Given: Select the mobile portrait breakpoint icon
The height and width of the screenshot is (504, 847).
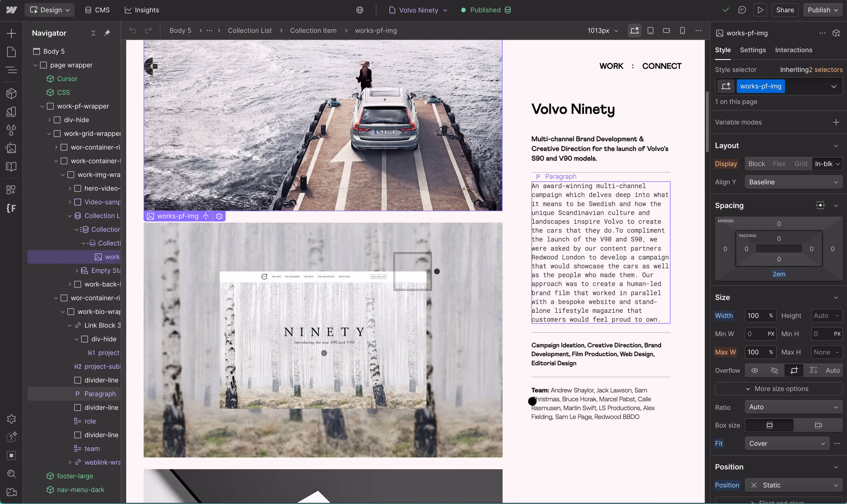Looking at the screenshot, I should pos(682,31).
